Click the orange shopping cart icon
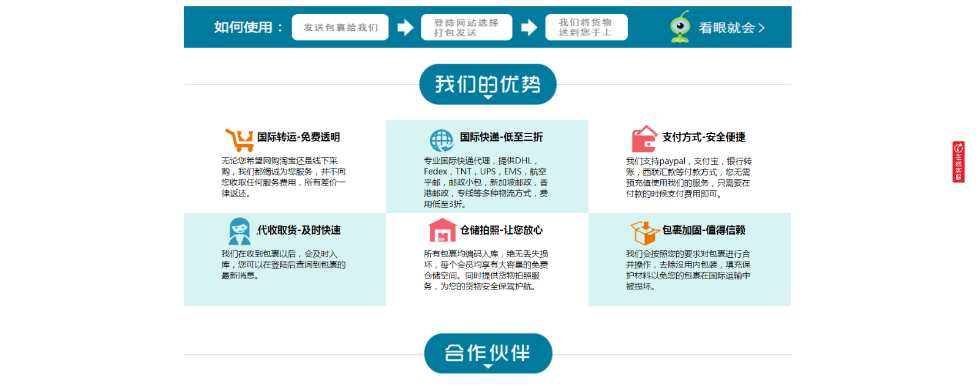This screenshot has height=390, width=980. point(239,140)
